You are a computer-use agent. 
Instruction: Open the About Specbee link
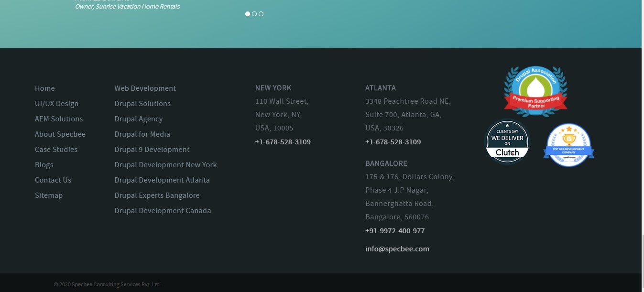coord(60,134)
